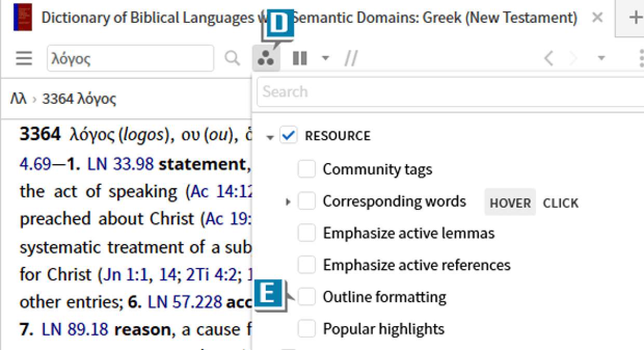
Task: Open the LN 33.98 link
Action: (x=120, y=164)
